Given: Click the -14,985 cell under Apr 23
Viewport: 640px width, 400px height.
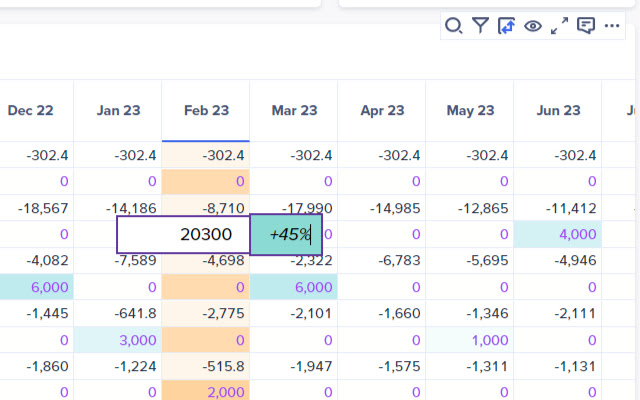Looking at the screenshot, I should [x=382, y=208].
